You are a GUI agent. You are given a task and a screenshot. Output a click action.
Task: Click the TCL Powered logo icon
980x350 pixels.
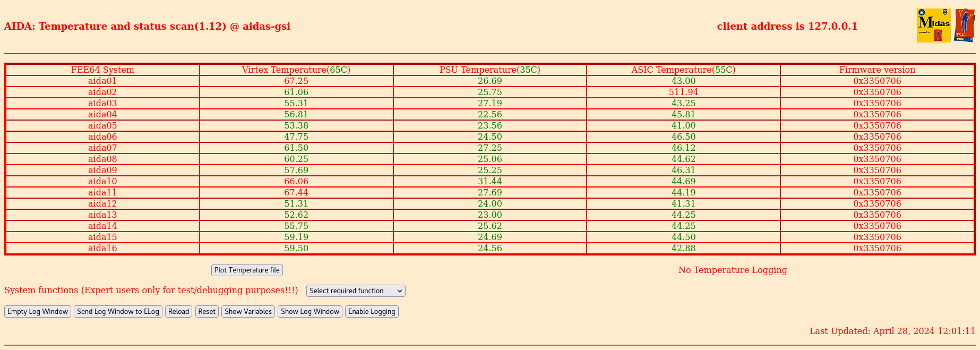tap(965, 25)
